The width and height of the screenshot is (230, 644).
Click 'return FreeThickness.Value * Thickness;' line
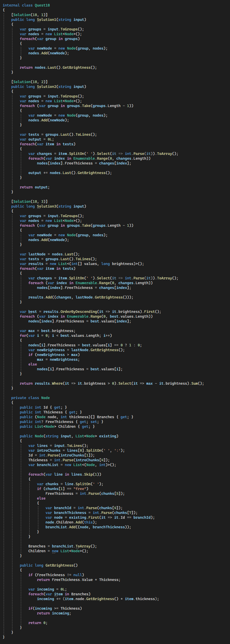[79, 580]
